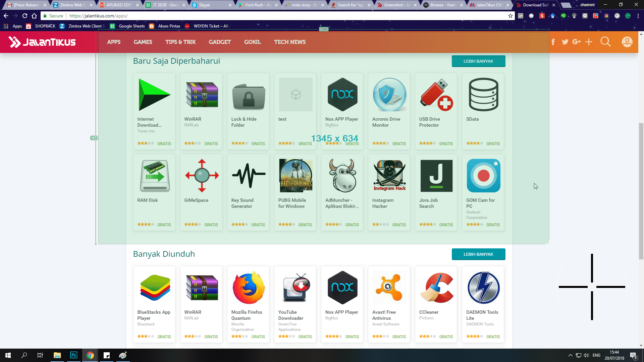Reload the page in Chrome

(25, 16)
